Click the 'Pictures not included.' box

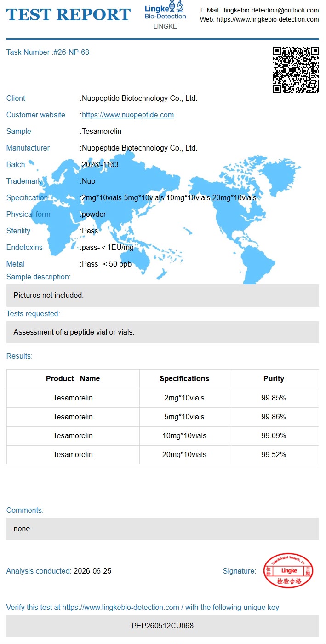pyautogui.click(x=163, y=296)
